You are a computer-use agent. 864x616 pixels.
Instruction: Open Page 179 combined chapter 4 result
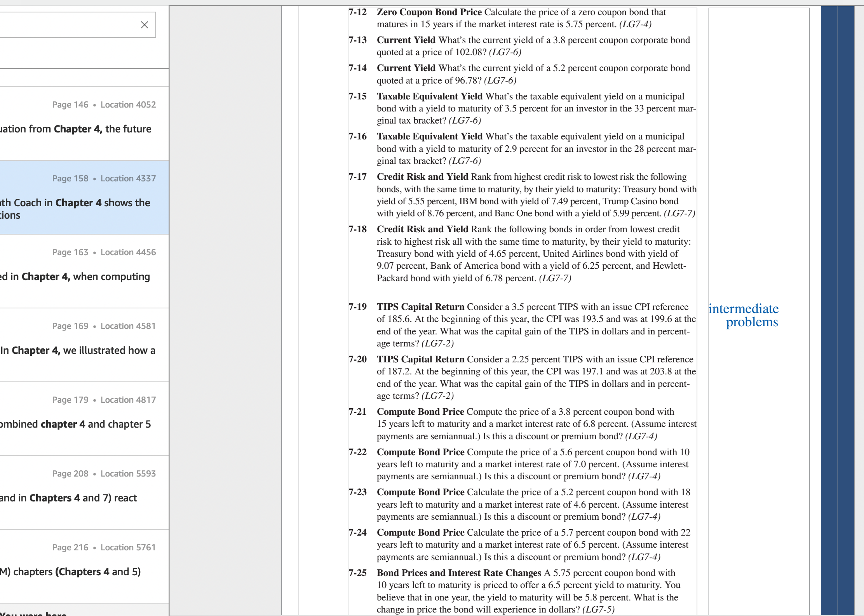tap(84, 419)
